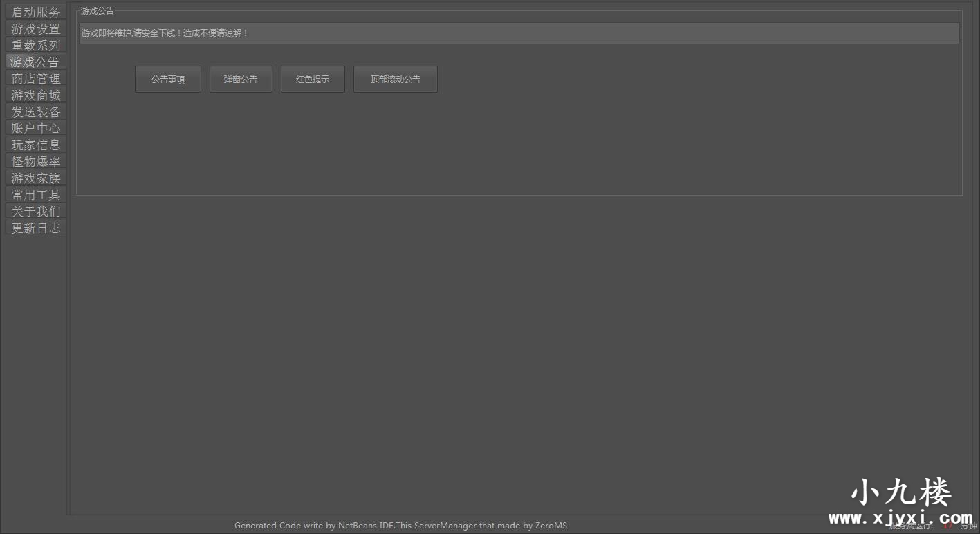This screenshot has height=534, width=980.
Task: Select the 重载系列 sidebar tab
Action: click(x=36, y=45)
